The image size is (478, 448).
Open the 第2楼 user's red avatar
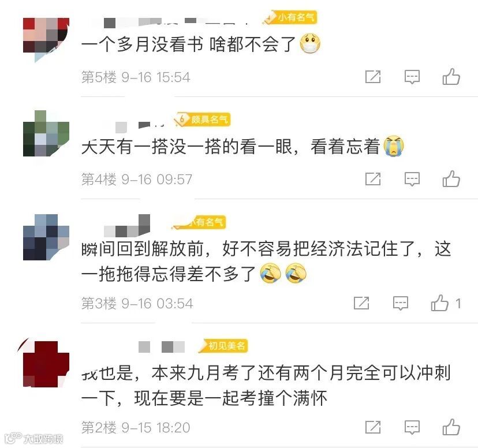tap(46, 364)
